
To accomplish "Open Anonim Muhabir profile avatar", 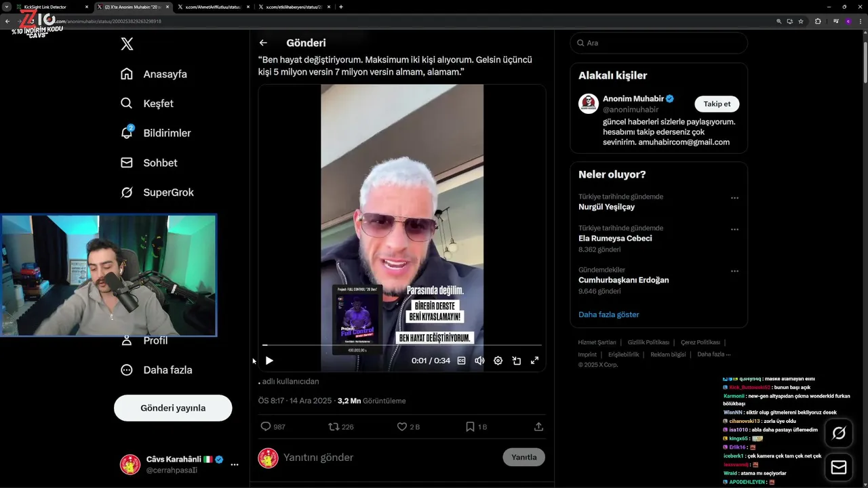I will pyautogui.click(x=588, y=104).
